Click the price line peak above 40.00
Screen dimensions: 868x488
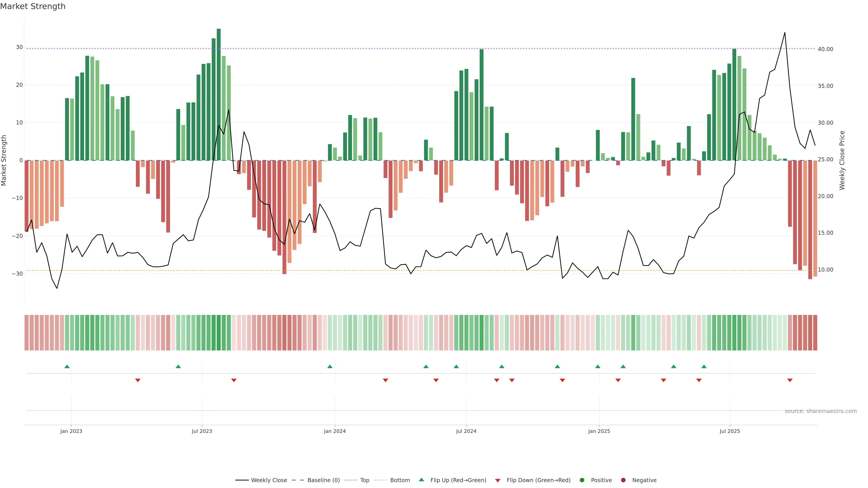(x=785, y=33)
